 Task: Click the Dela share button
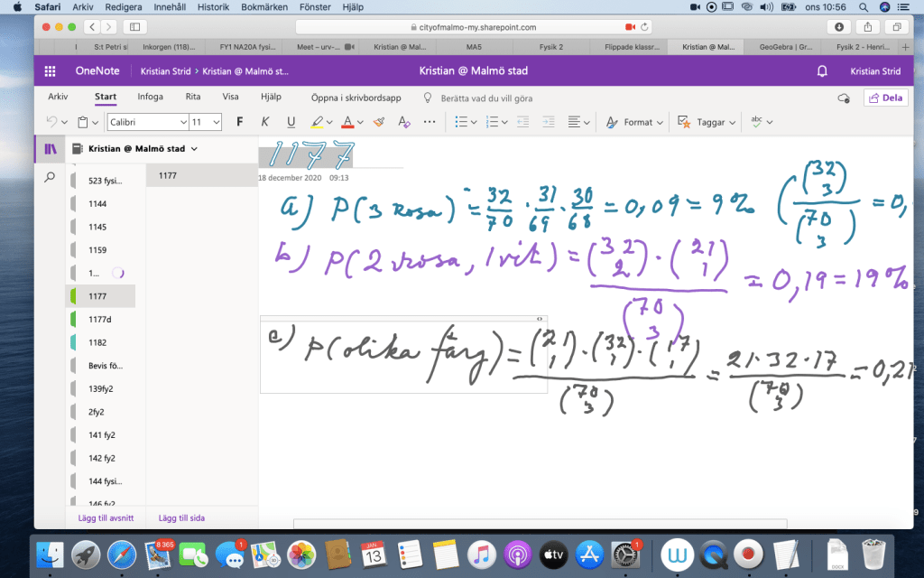[885, 98]
